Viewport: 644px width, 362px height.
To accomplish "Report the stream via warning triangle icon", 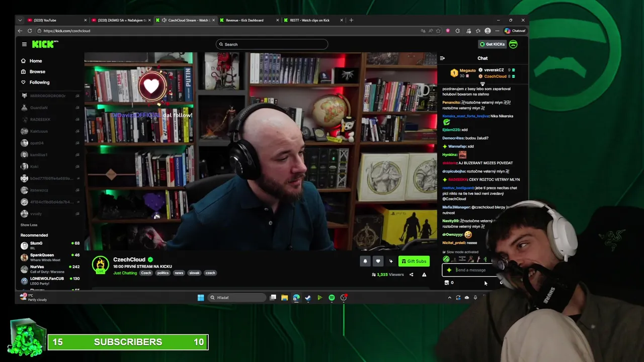I will click(x=424, y=275).
